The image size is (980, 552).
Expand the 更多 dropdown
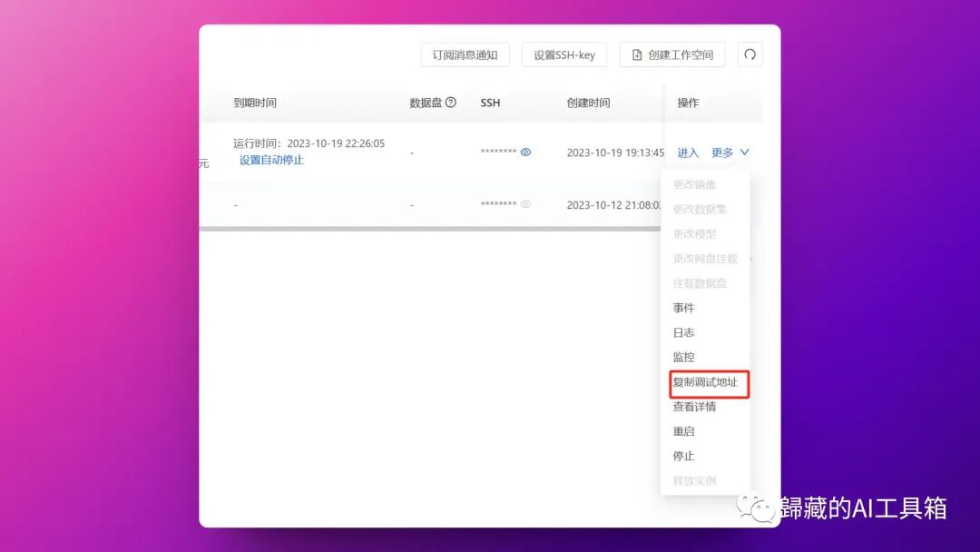coord(730,153)
